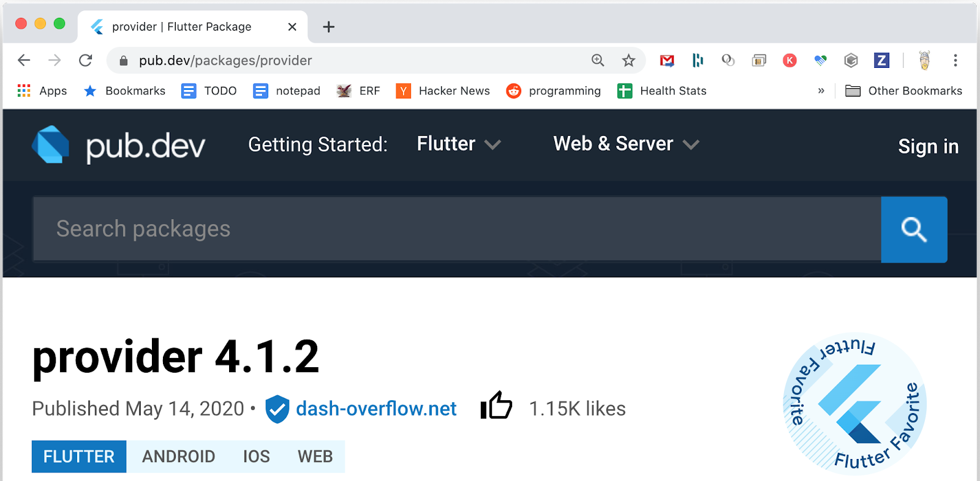
Task: Reload the pub.dev page
Action: click(86, 60)
